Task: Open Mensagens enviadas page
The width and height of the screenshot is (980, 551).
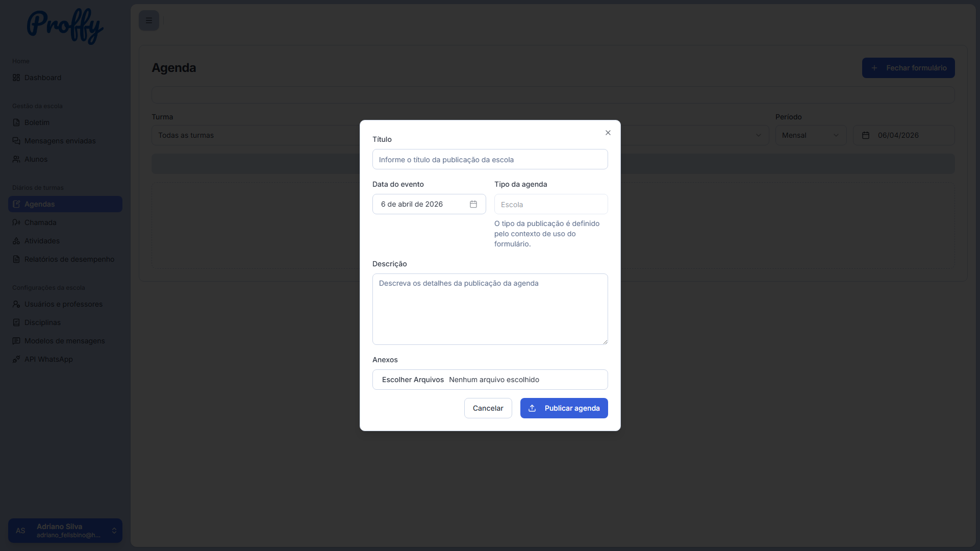Action: [x=60, y=141]
